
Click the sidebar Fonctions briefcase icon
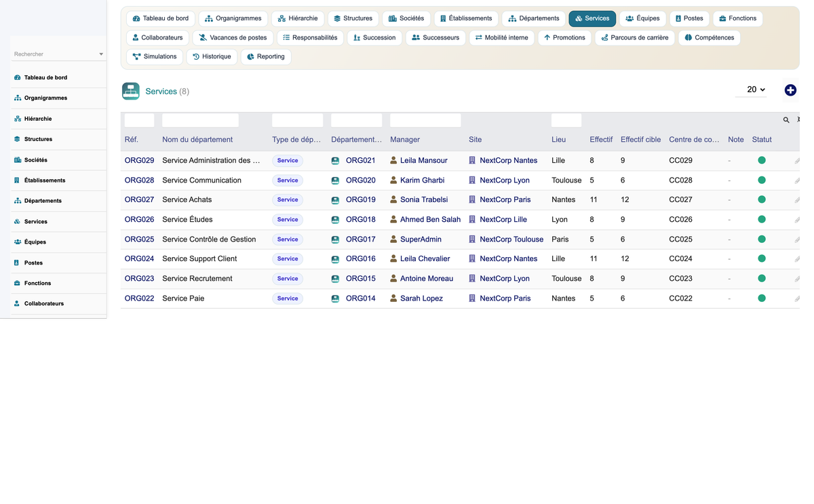18,284
